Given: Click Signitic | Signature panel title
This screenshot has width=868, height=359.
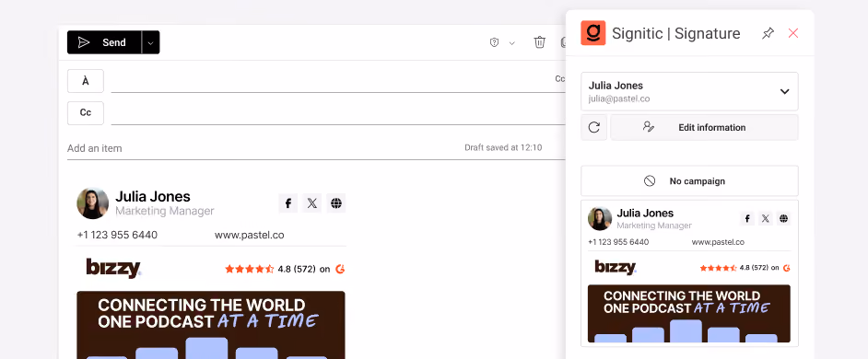Looking at the screenshot, I should coord(676,34).
